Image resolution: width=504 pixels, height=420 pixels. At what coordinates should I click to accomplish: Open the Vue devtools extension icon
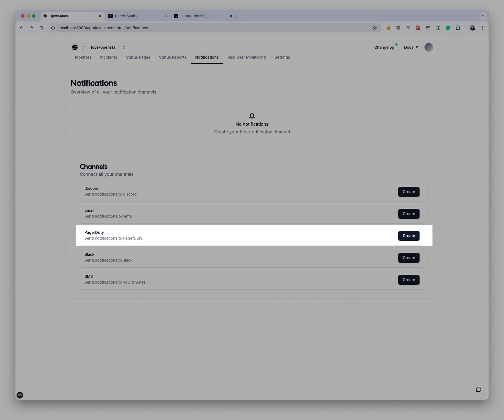[x=408, y=28]
